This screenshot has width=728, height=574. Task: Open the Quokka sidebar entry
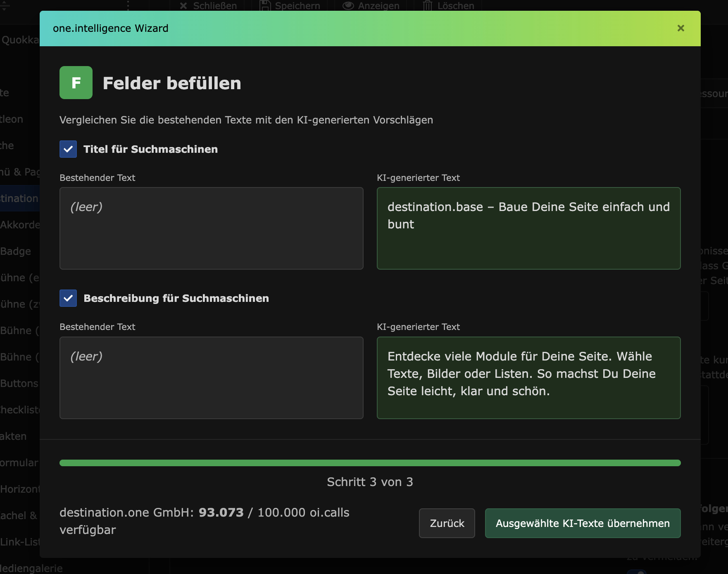coord(20,40)
